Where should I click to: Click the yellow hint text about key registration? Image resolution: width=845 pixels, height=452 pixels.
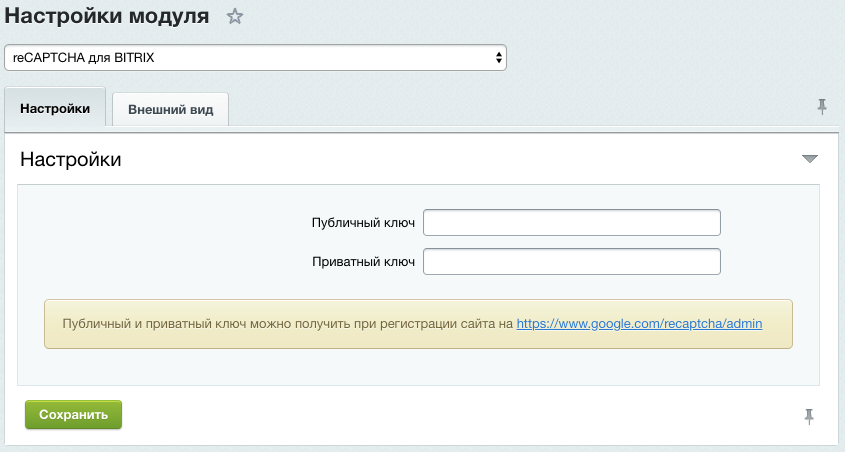(x=287, y=324)
